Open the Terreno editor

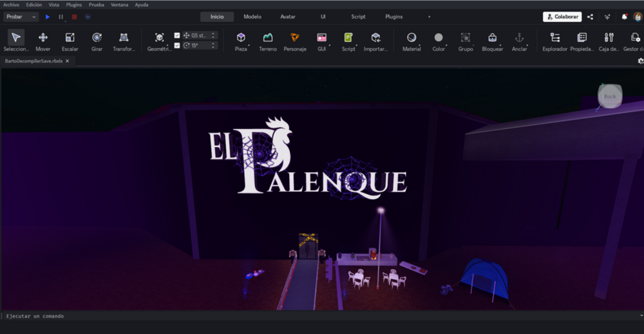(268, 37)
